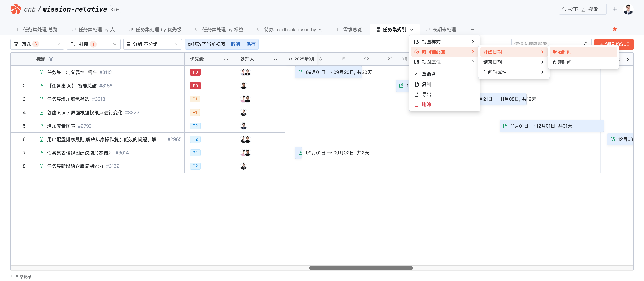The height and width of the screenshot is (281, 644).
Task: Expand the 筛选 filter dropdown
Action: pyautogui.click(x=37, y=44)
